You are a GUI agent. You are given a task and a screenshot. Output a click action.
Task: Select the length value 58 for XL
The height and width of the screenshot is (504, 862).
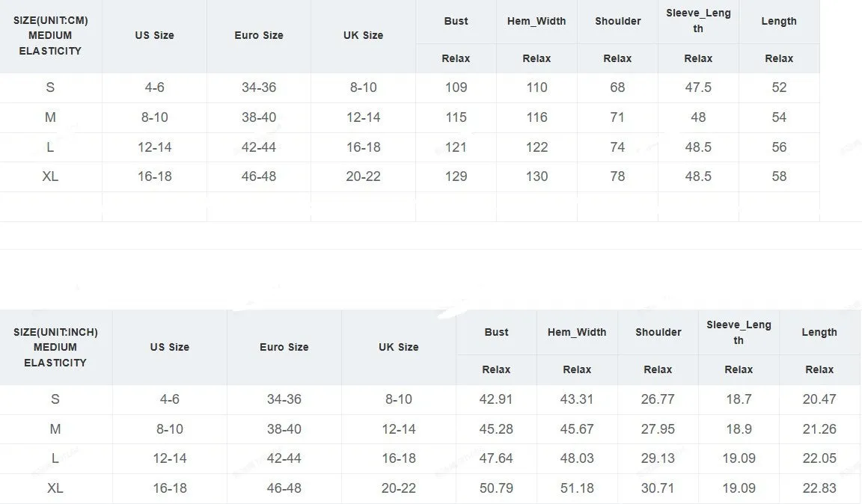click(x=779, y=176)
